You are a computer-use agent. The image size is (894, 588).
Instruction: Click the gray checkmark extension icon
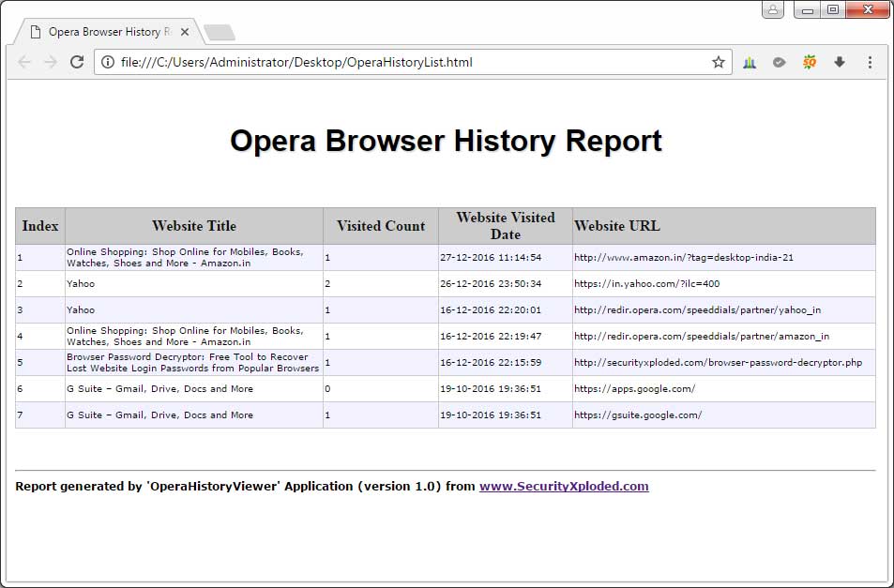tap(779, 63)
